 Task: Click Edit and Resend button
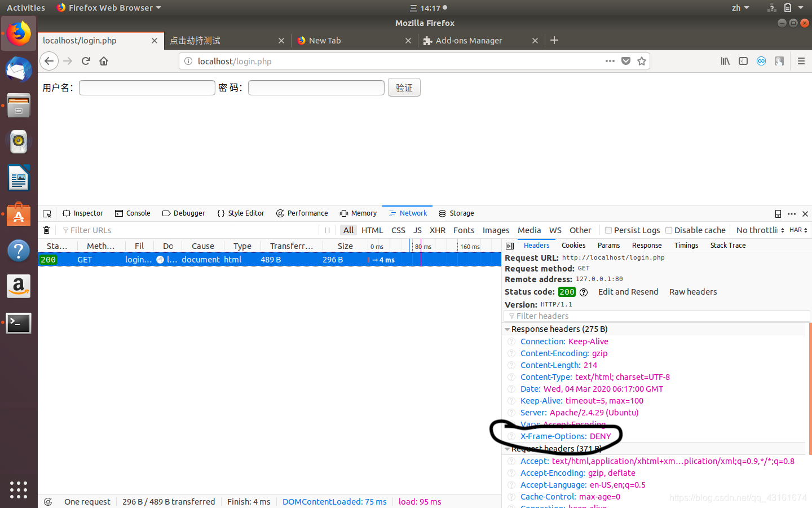coord(628,292)
